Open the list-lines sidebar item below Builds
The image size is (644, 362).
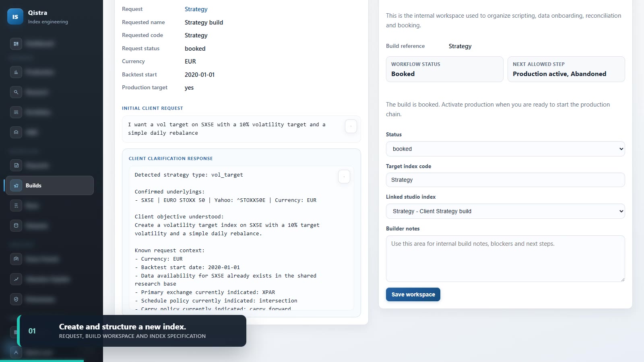click(x=16, y=206)
